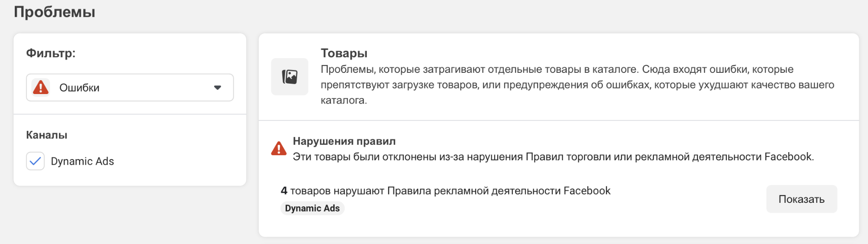The height and width of the screenshot is (244, 868).
Task: Click the Ошибки text in the filter
Action: (x=79, y=88)
